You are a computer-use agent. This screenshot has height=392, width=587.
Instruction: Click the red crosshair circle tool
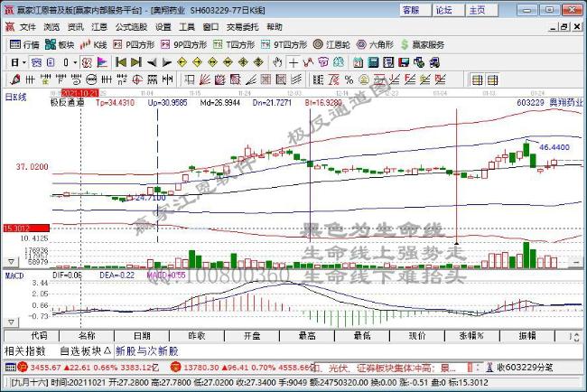[x=137, y=79]
